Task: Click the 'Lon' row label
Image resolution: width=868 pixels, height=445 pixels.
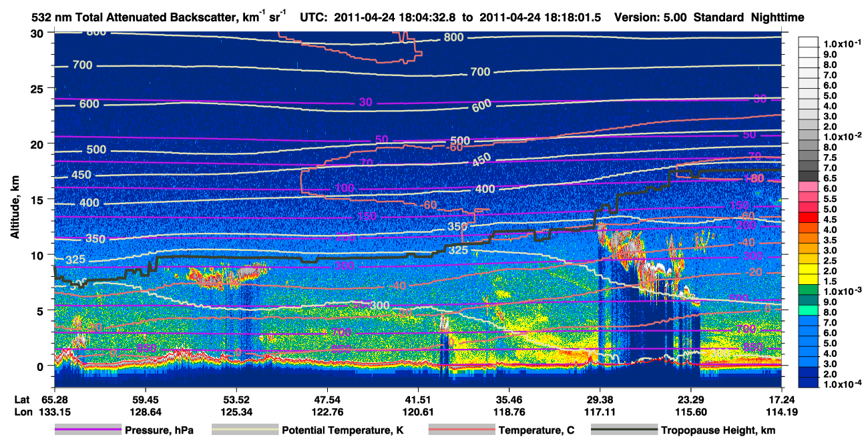Action: click(22, 412)
